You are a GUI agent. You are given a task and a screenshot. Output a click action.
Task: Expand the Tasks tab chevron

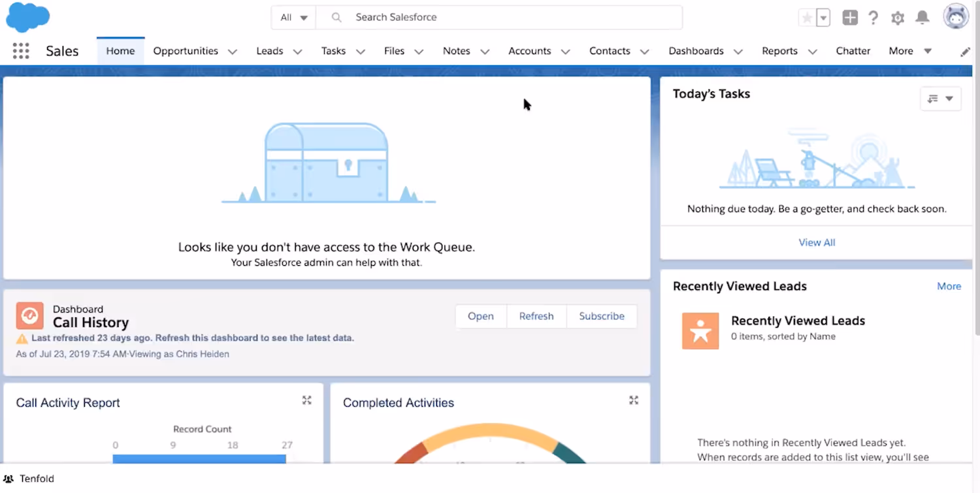(360, 52)
